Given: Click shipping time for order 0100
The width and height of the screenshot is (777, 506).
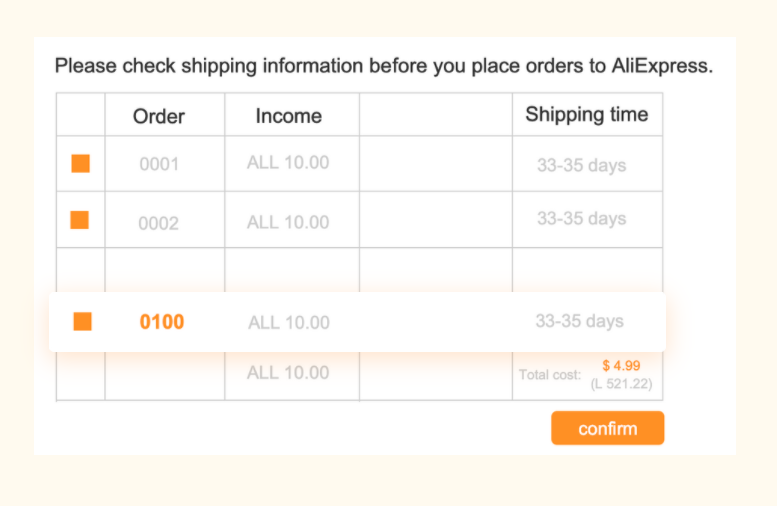Looking at the screenshot, I should pyautogui.click(x=579, y=321).
